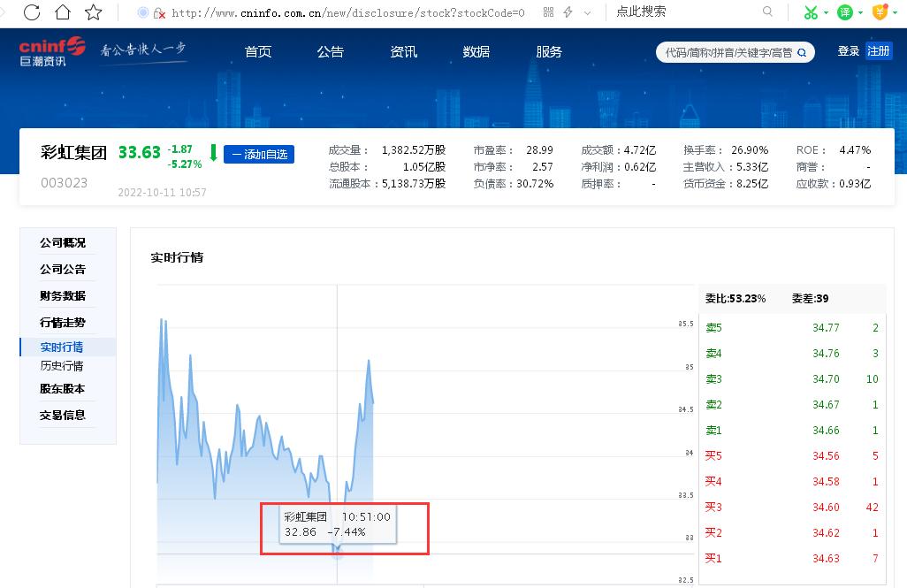Click the 买1 order row
The image size is (907, 588).
pos(792,559)
